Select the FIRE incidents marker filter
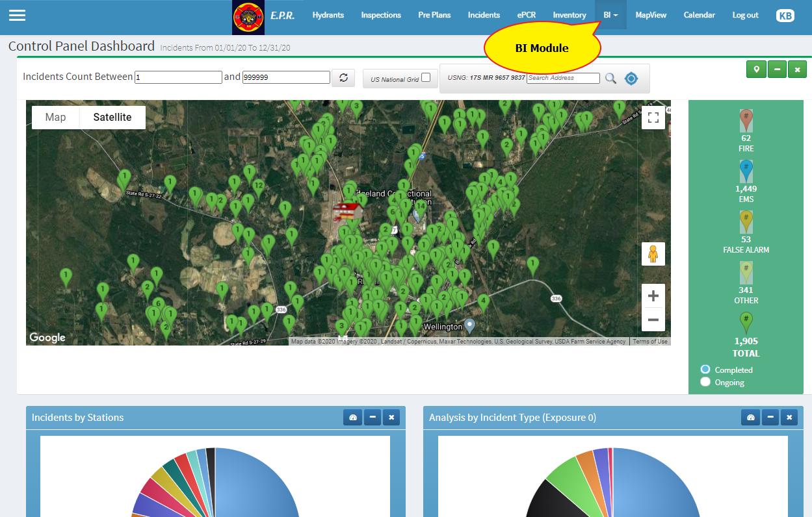 pos(746,121)
